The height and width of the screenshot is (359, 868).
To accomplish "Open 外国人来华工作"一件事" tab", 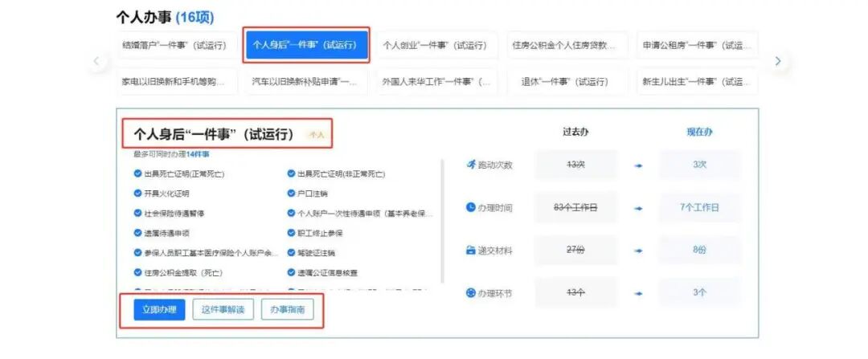I will (x=436, y=81).
